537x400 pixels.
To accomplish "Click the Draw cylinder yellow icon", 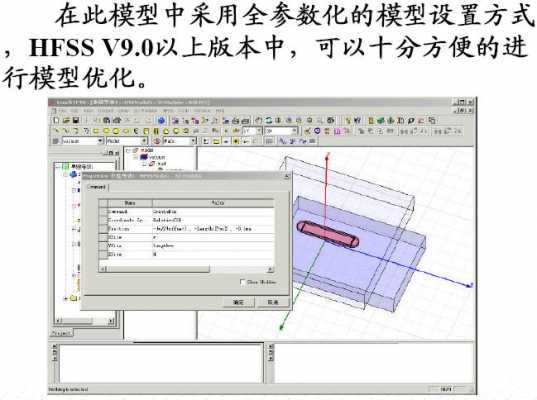I will (x=146, y=131).
